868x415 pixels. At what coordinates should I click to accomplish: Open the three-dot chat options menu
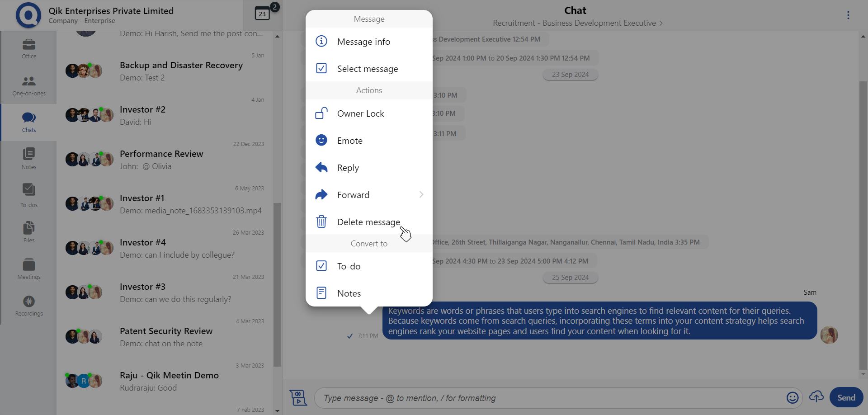(x=848, y=15)
